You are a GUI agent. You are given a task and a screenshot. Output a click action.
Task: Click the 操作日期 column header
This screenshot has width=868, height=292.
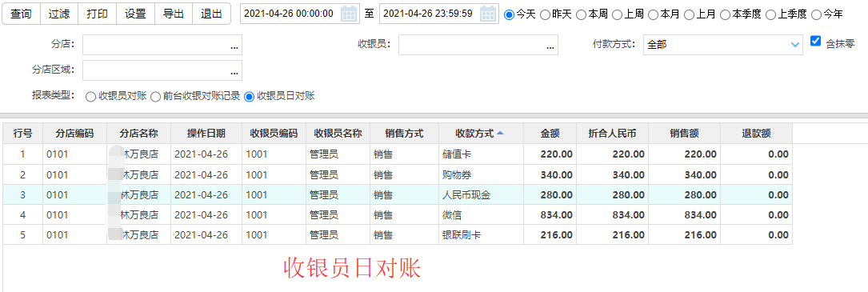(x=206, y=134)
